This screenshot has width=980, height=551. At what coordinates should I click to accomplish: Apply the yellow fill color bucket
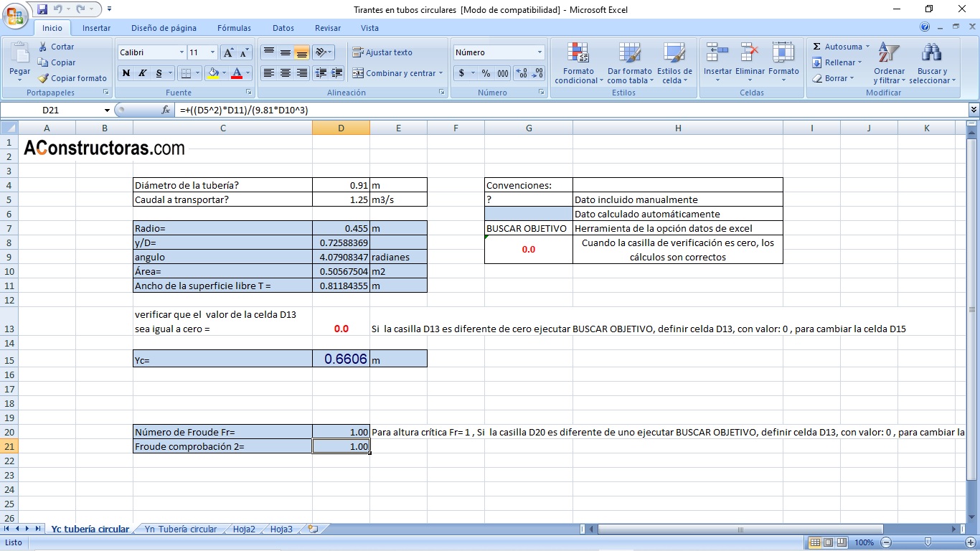pos(212,73)
